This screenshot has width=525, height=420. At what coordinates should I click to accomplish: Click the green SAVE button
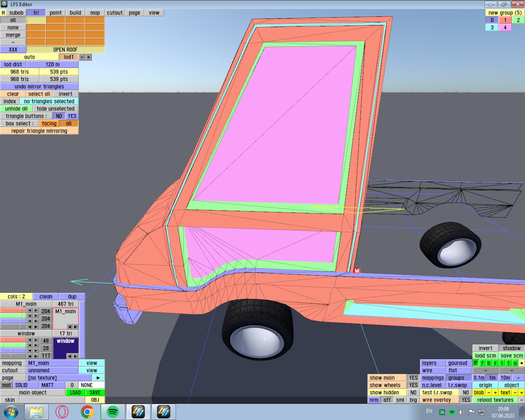(x=95, y=393)
